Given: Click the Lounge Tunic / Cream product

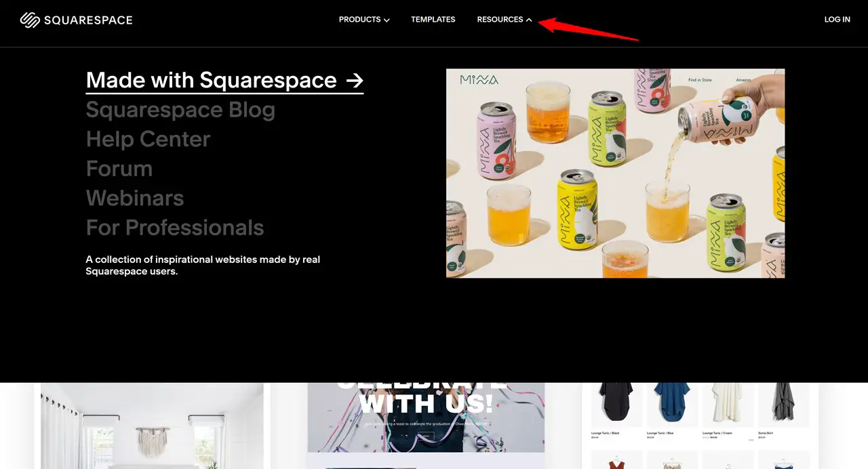Looking at the screenshot, I should click(x=728, y=411).
